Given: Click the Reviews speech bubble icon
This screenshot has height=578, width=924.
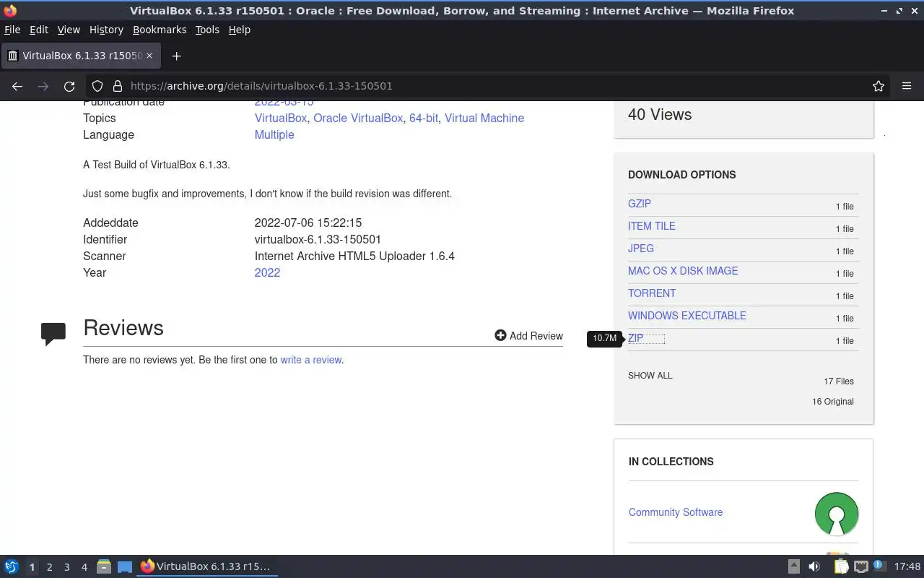Looking at the screenshot, I should (53, 334).
